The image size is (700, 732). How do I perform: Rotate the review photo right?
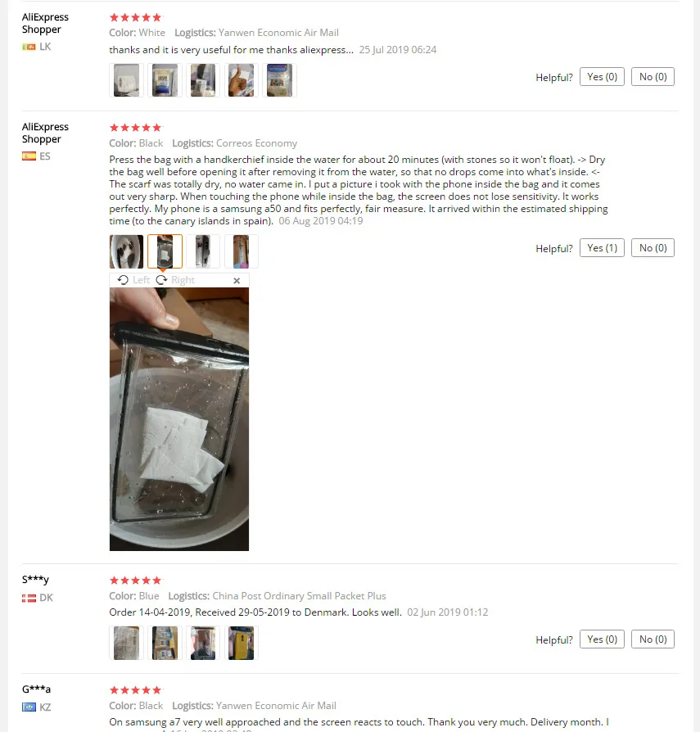[175, 280]
